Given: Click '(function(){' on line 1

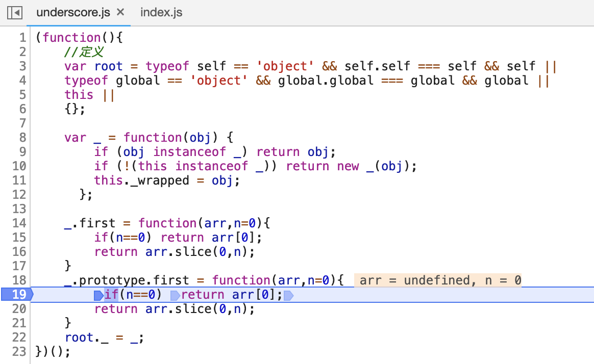Looking at the screenshot, I should [x=79, y=37].
